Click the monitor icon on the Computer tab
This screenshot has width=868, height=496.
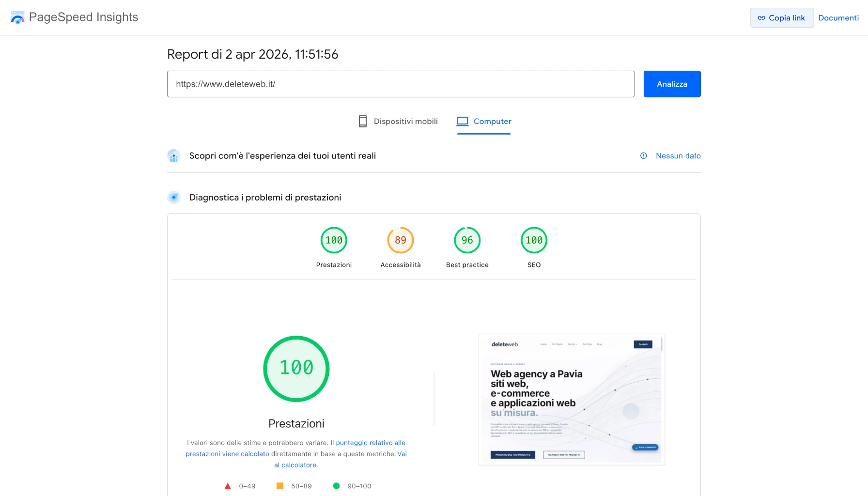coord(463,121)
